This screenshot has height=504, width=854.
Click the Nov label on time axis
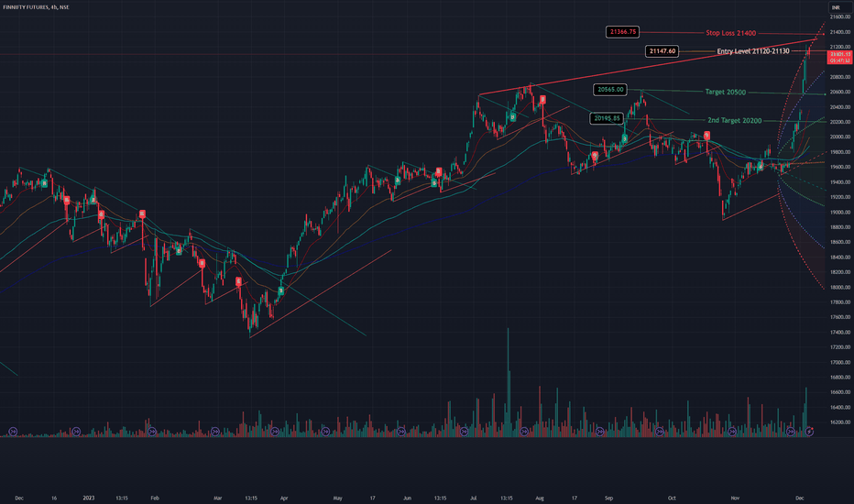[735, 498]
